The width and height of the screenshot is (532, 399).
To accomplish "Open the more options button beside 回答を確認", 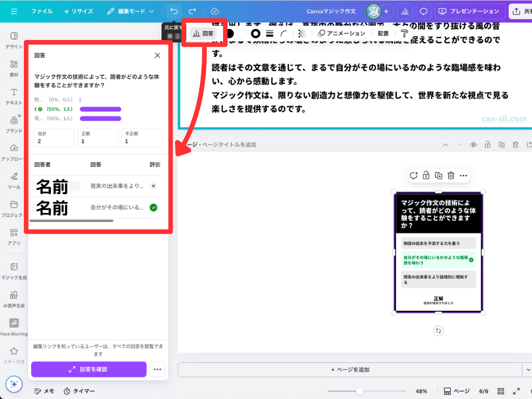I will click(157, 369).
